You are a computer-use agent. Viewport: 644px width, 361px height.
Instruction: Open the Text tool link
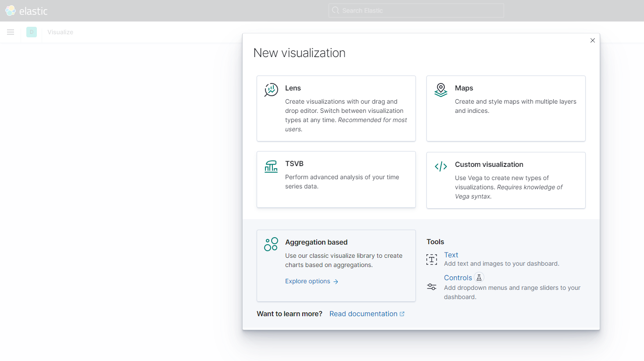point(451,255)
